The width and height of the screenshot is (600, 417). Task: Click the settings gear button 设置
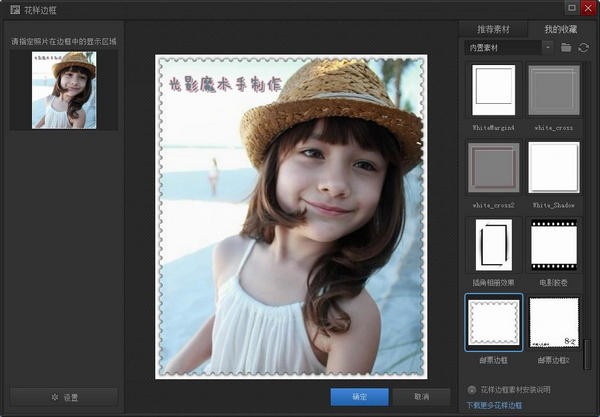[64, 396]
